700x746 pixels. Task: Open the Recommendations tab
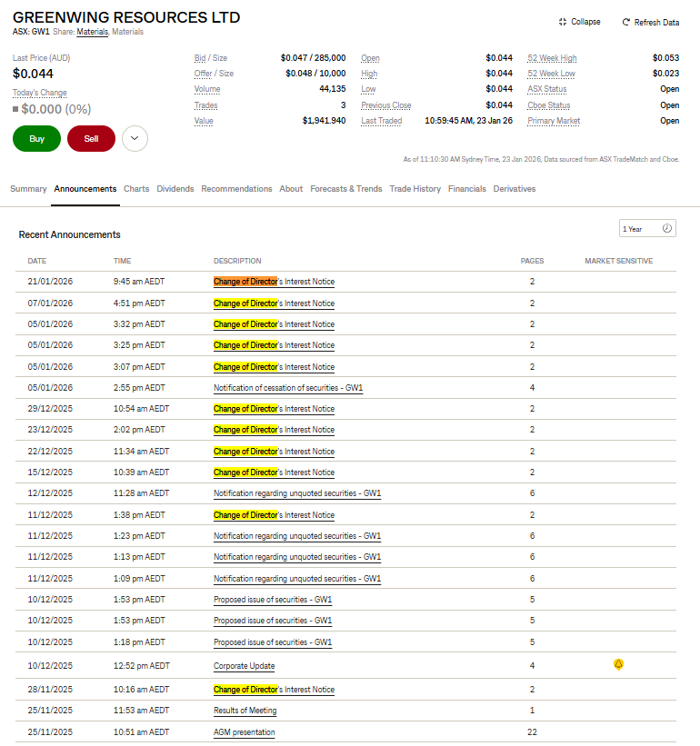click(x=236, y=189)
